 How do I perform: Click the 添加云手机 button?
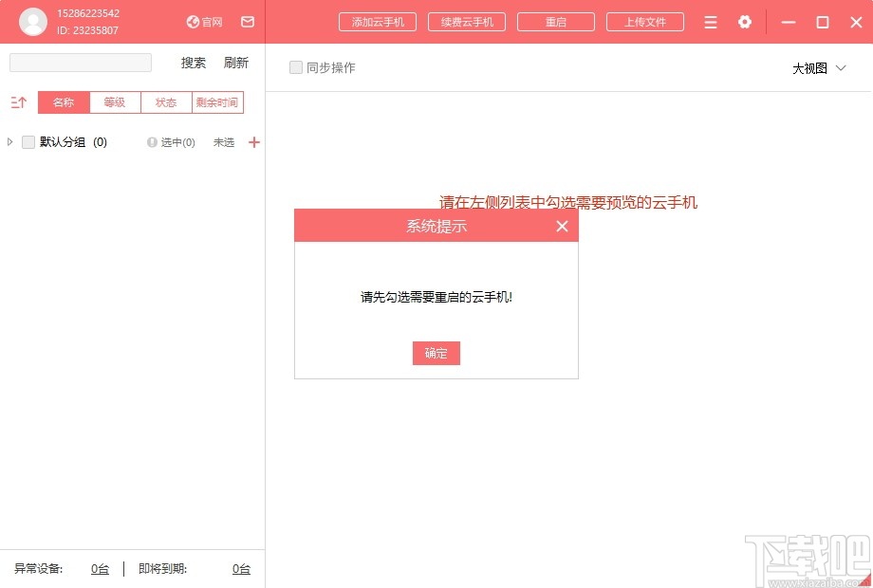click(377, 21)
